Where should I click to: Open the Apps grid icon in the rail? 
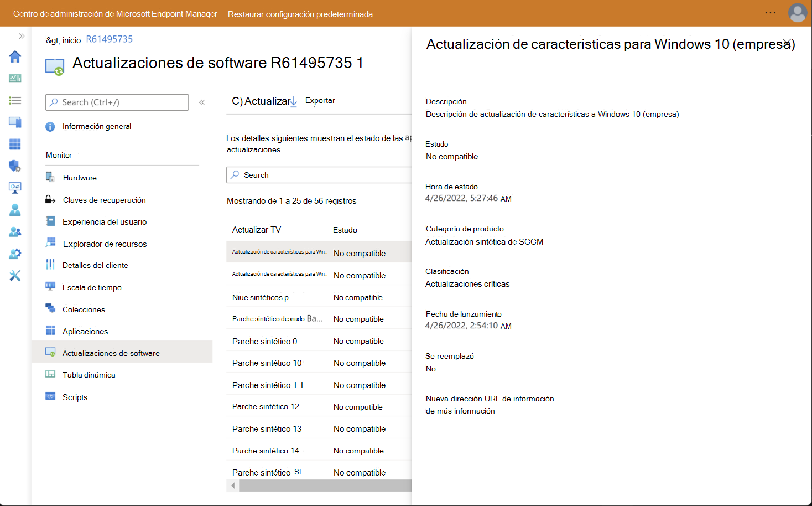tap(15, 144)
